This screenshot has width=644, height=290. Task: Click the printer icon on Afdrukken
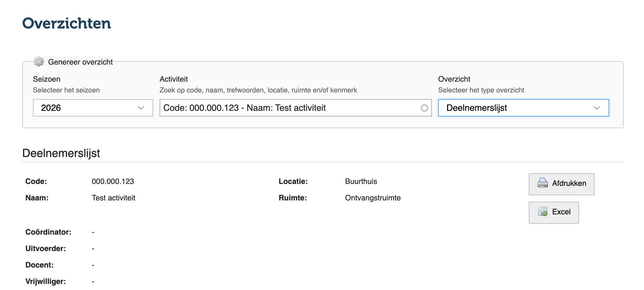542,183
